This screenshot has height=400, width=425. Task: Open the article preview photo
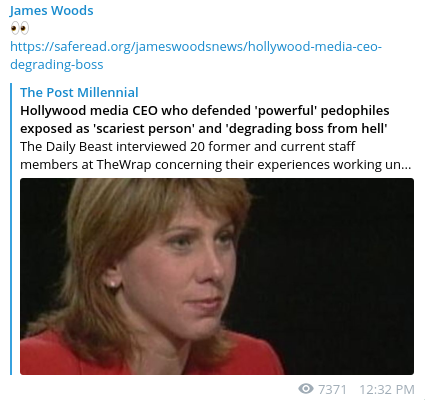click(x=217, y=276)
